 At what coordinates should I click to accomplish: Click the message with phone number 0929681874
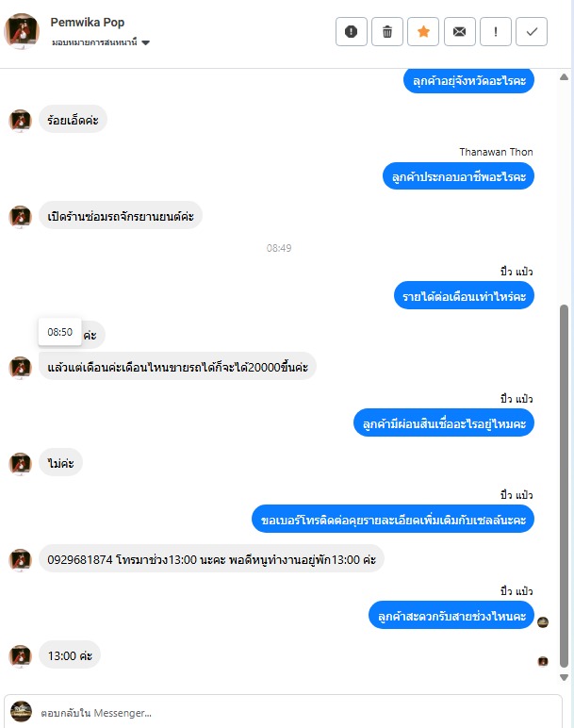(x=211, y=559)
